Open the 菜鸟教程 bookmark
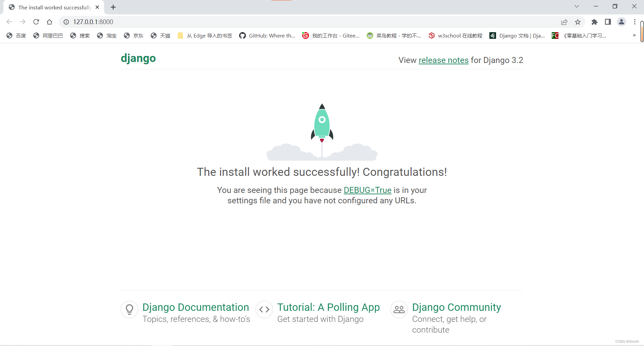 (x=394, y=36)
